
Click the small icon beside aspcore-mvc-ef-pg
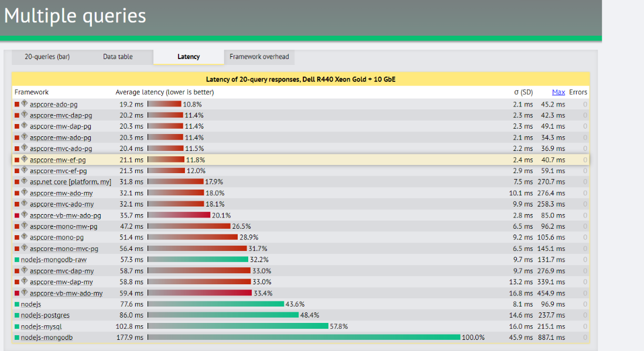coord(25,170)
